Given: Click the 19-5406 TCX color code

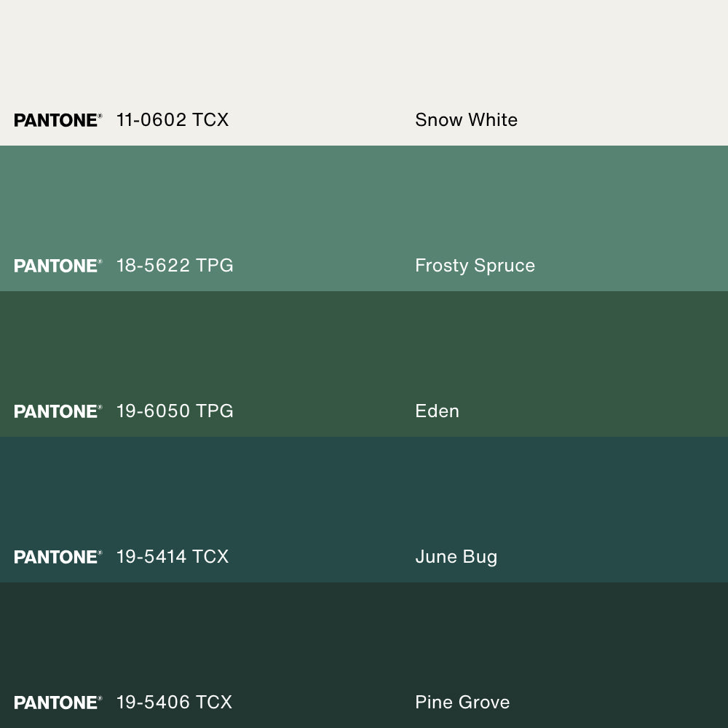Looking at the screenshot, I should point(174,703).
